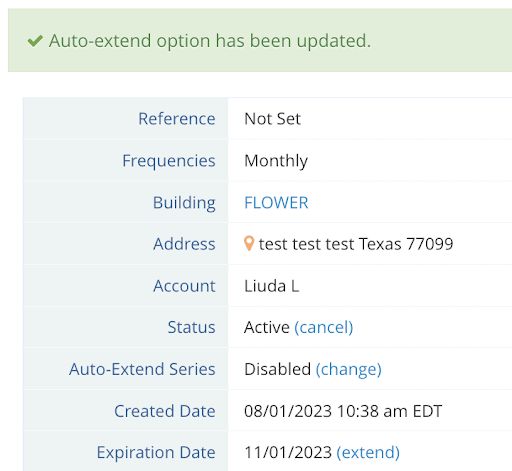Click the account name Liuda L
The width and height of the screenshot is (512, 471).
272,286
